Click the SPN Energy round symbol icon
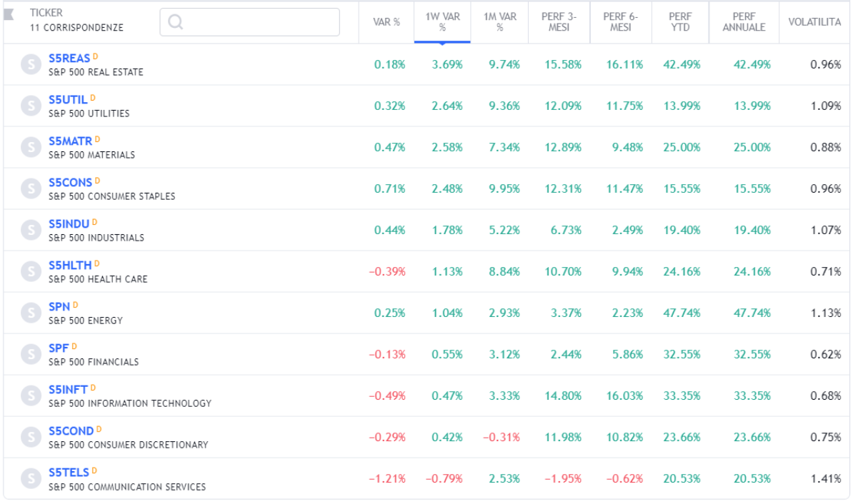Image resolution: width=853 pixels, height=504 pixels. (x=30, y=313)
